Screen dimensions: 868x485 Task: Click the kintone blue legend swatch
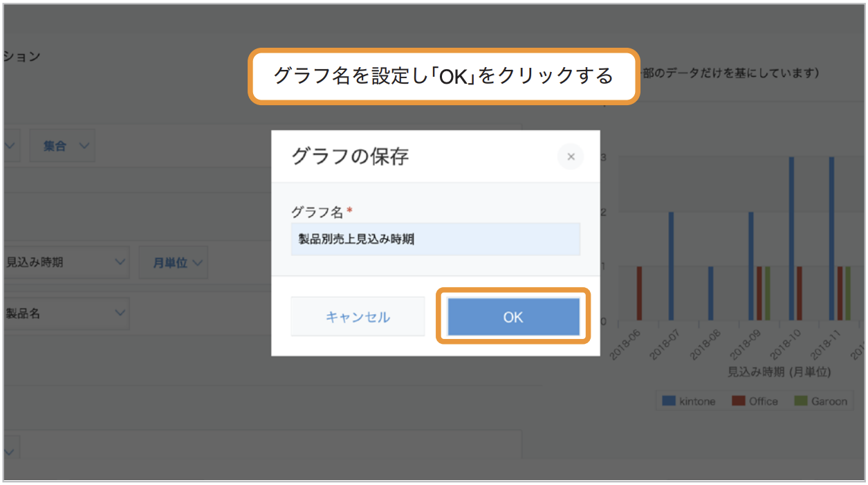(668, 401)
